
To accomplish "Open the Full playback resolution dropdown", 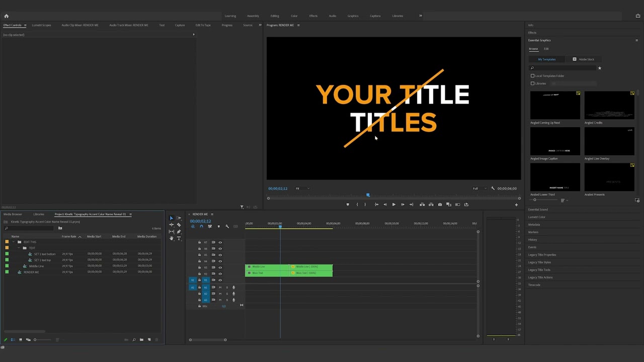I will point(478,189).
